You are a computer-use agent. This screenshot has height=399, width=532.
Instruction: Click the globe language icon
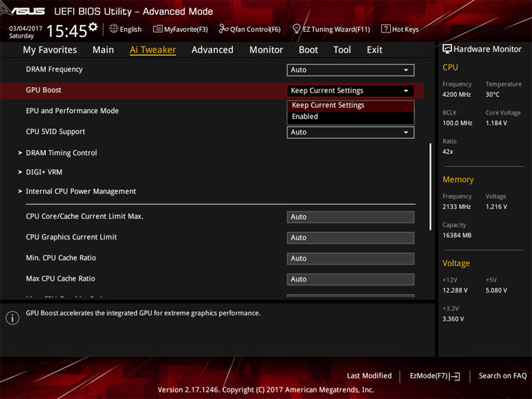pyautogui.click(x=114, y=29)
